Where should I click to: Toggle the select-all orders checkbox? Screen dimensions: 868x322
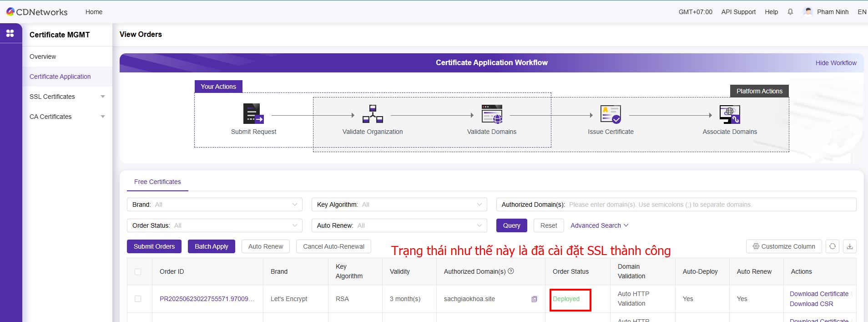click(x=138, y=272)
